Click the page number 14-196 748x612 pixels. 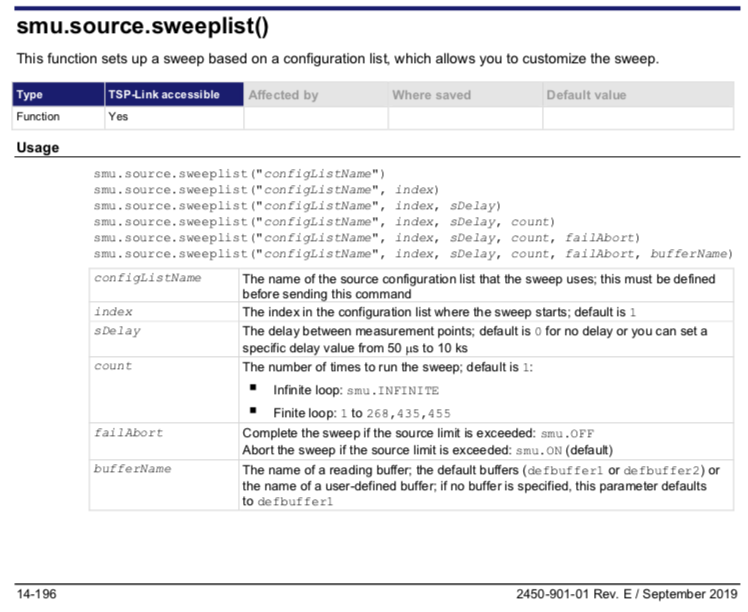point(36,594)
